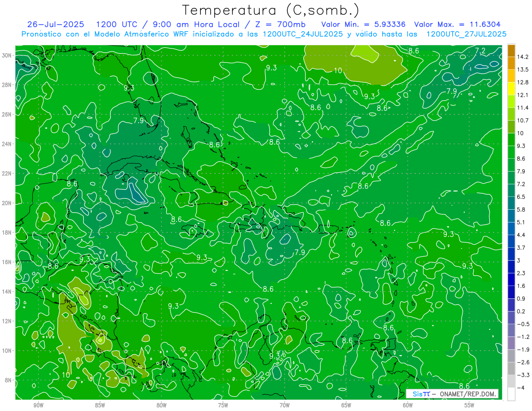Image resolution: width=532 pixels, height=411 pixels.
Task: Click the longitude axis label "70W"
Action: 285,405
